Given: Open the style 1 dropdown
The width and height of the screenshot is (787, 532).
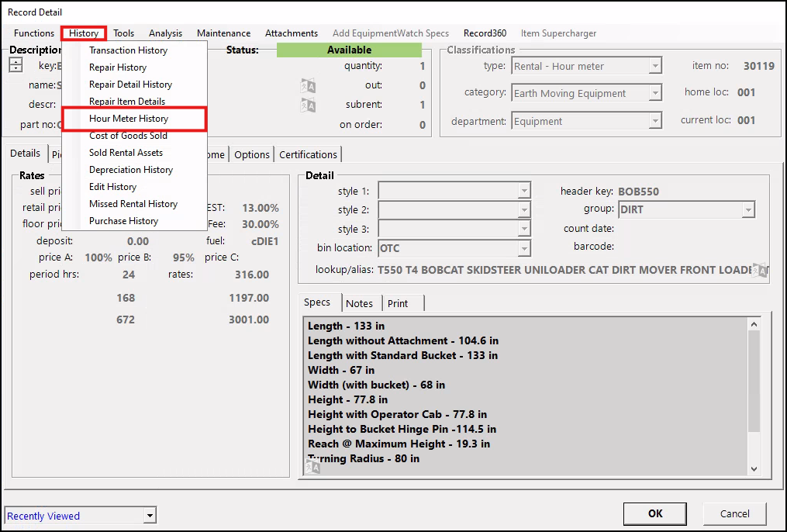Looking at the screenshot, I should point(524,192).
